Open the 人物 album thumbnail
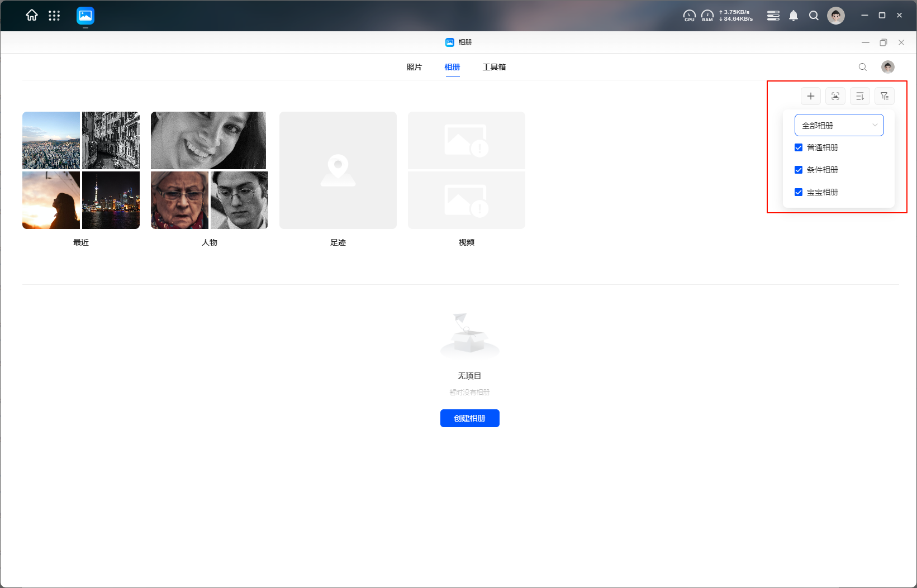The height and width of the screenshot is (588, 917). coord(210,170)
